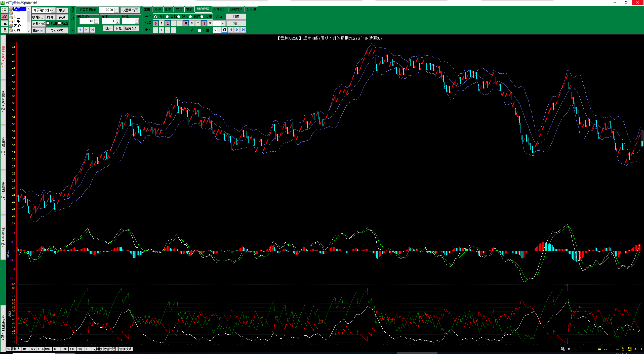The image size is (644, 354).
Task: Click the magnifier zoom tool icon
Action: pyautogui.click(x=563, y=349)
